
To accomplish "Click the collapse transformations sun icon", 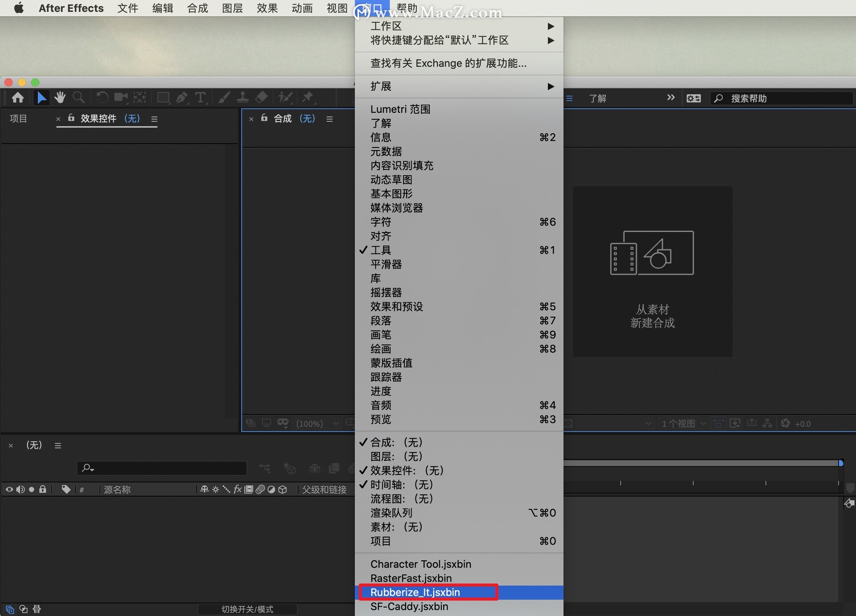I will 216,489.
